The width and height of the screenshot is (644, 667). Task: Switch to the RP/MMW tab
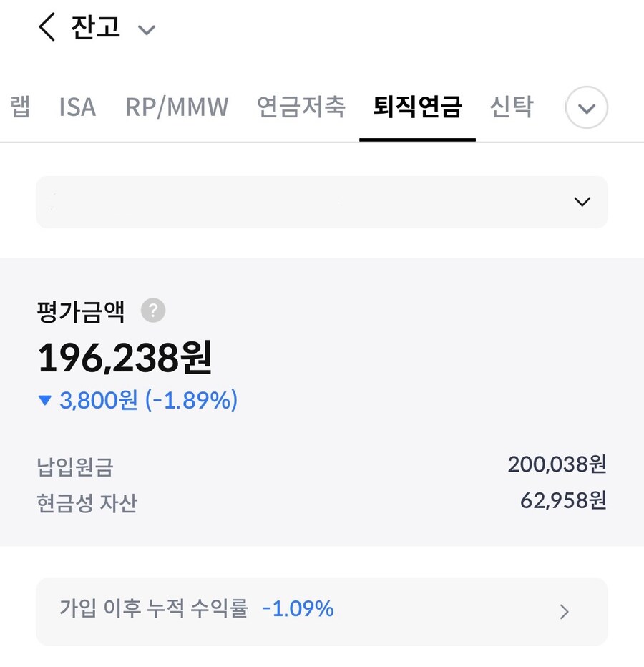click(x=177, y=107)
